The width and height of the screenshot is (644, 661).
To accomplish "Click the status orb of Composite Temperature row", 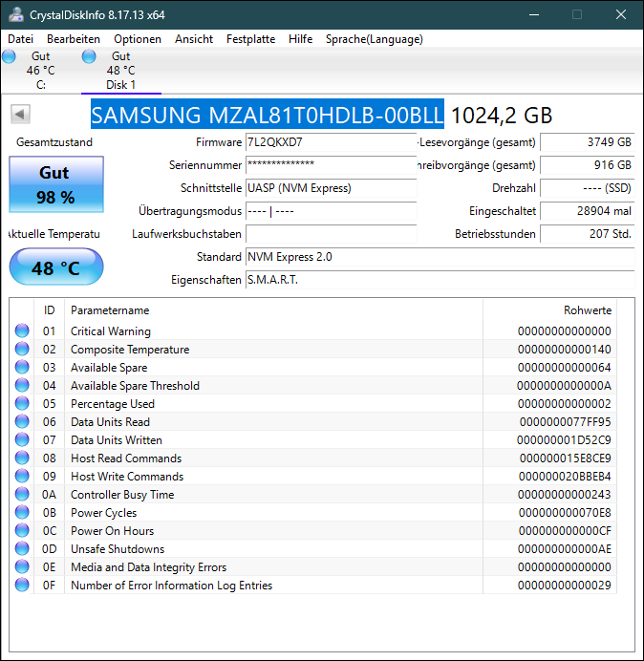I will click(22, 349).
